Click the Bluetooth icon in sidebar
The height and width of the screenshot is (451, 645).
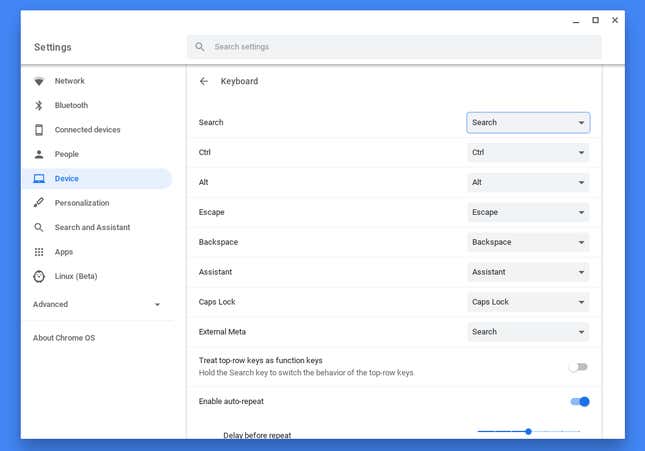(x=39, y=105)
